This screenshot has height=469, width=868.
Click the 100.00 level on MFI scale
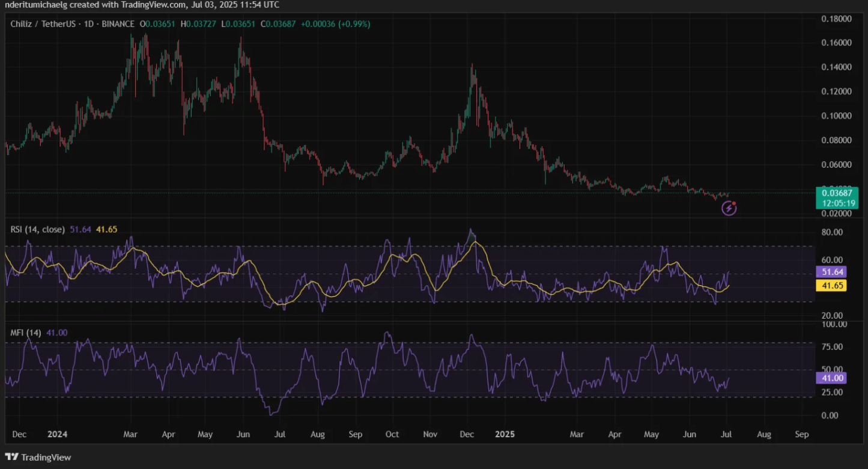[x=833, y=324]
